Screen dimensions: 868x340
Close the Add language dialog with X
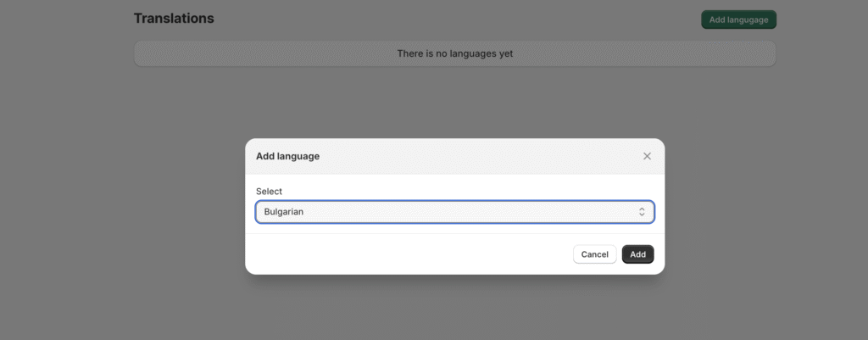(647, 156)
